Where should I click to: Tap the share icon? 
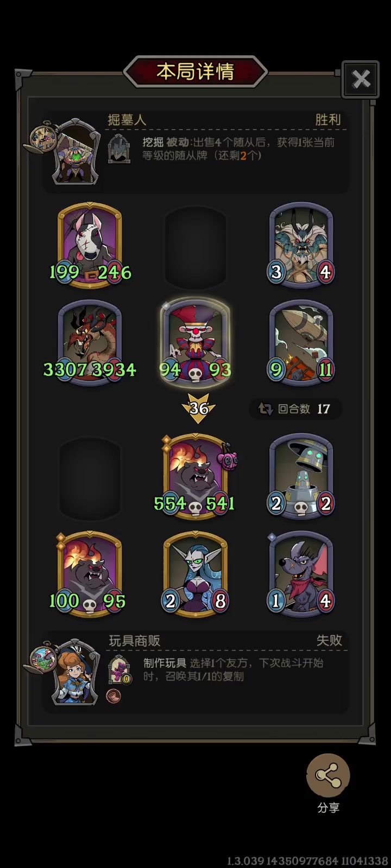click(328, 776)
